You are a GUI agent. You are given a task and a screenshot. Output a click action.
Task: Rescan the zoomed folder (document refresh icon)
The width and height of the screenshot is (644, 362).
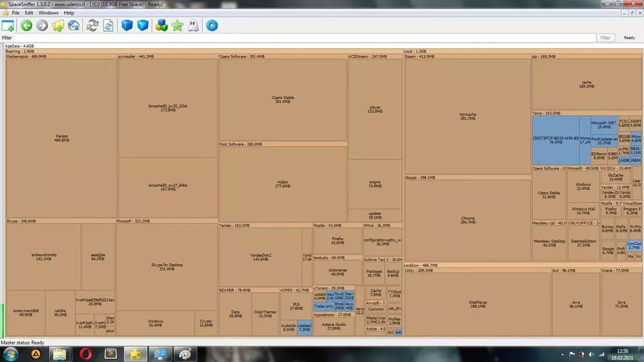[108, 25]
